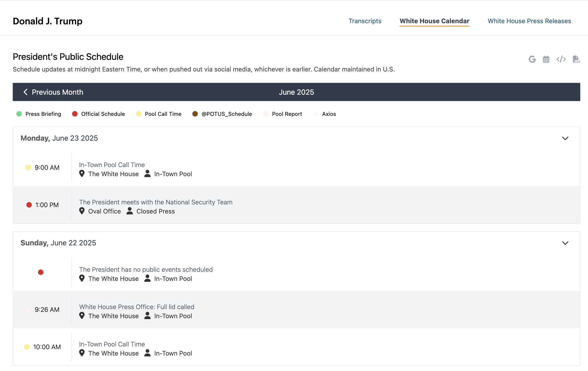Click brown @POTUS_Schedule color dot

click(x=195, y=114)
